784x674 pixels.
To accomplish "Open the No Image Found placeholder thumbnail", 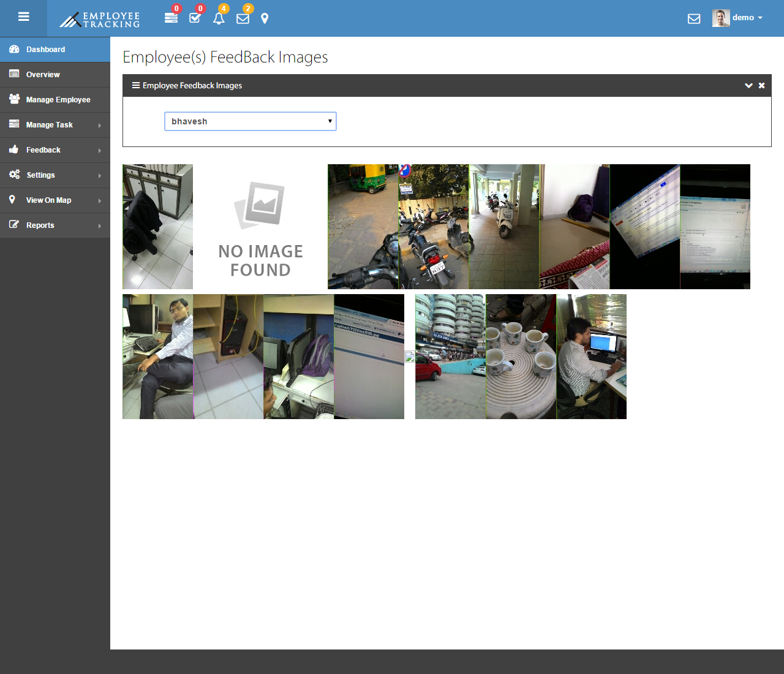I will click(260, 227).
